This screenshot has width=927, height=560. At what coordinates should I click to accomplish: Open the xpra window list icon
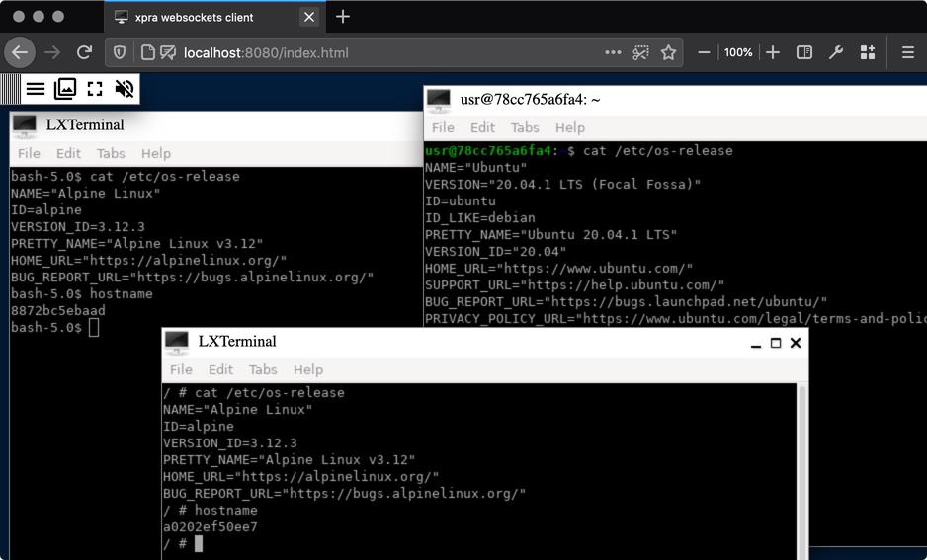point(65,89)
